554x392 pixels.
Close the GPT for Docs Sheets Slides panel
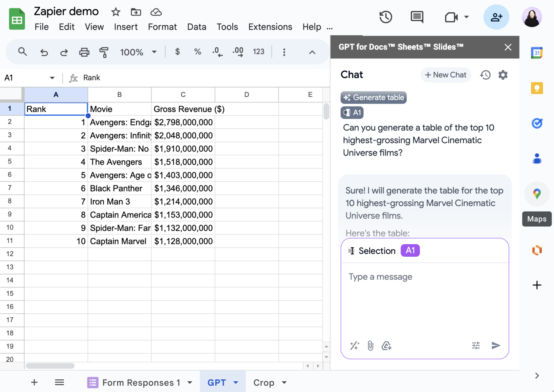pyautogui.click(x=508, y=47)
